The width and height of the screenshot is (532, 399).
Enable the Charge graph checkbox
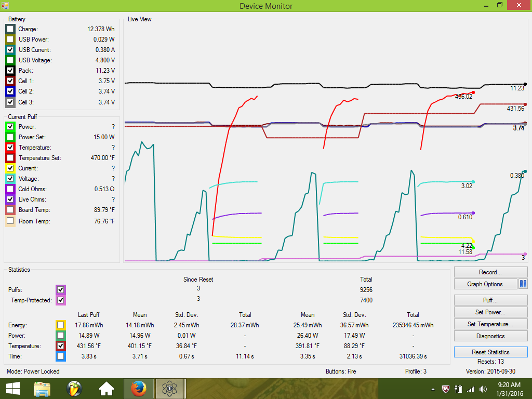(x=10, y=29)
